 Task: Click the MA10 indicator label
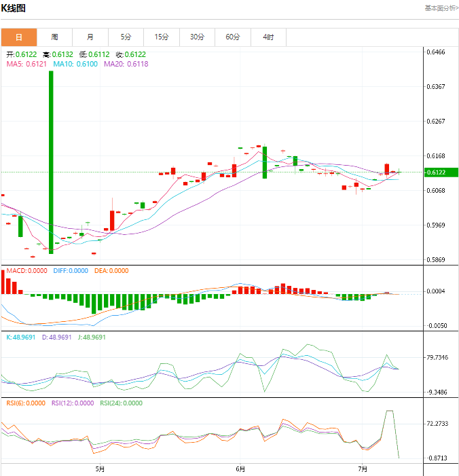point(75,64)
